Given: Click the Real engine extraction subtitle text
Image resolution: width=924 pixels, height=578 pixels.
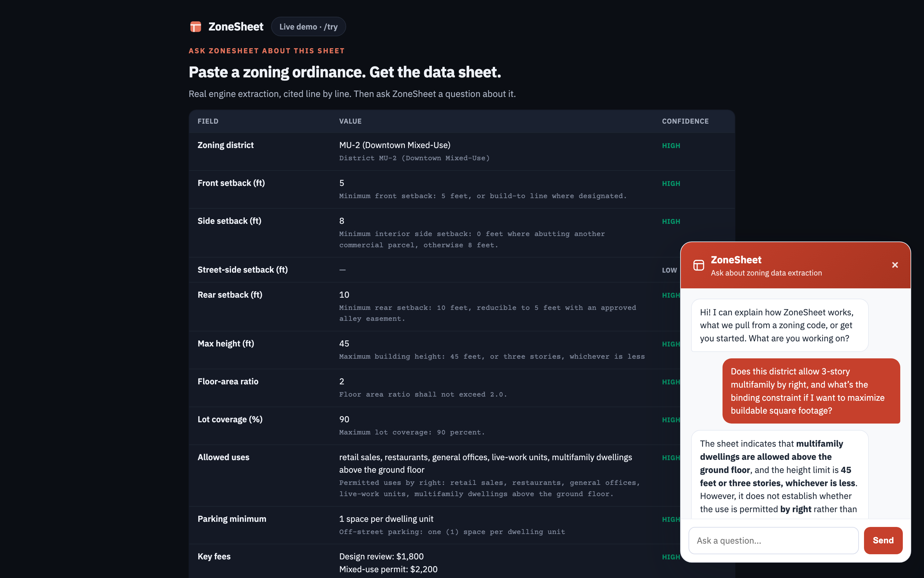Looking at the screenshot, I should (x=352, y=94).
